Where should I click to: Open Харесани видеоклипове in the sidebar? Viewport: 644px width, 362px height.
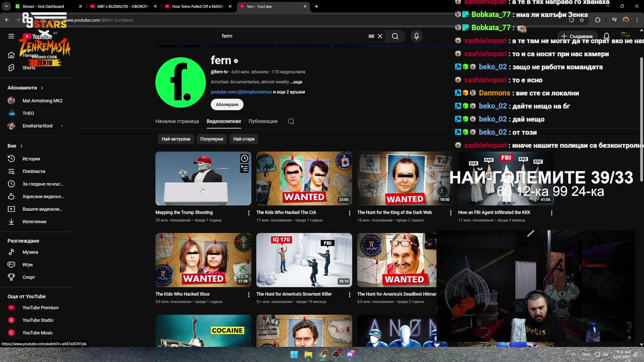36,197
